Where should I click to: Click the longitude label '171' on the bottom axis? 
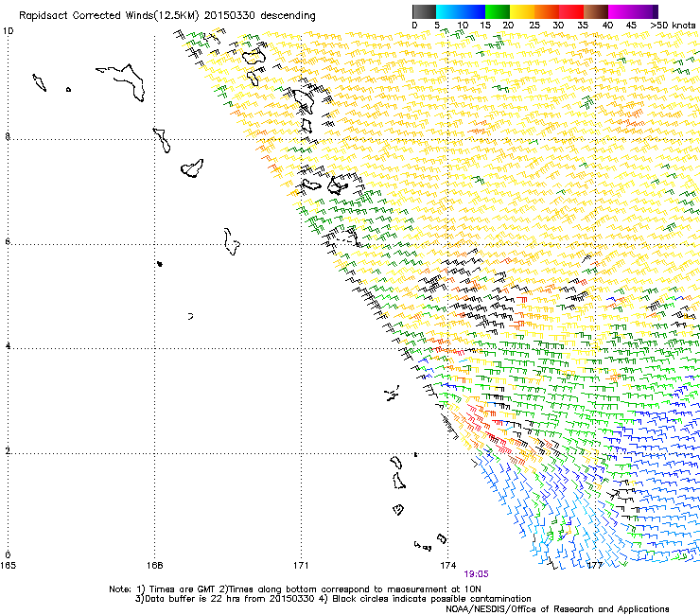coord(302,566)
